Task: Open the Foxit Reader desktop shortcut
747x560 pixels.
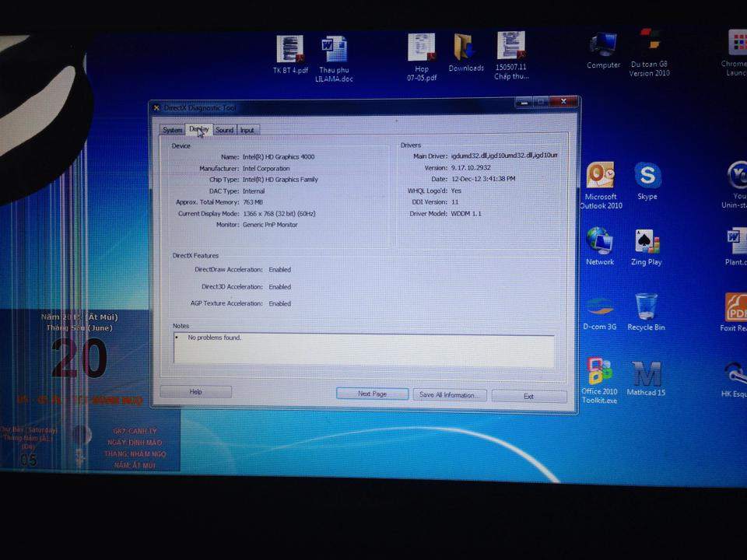Action: click(x=735, y=312)
